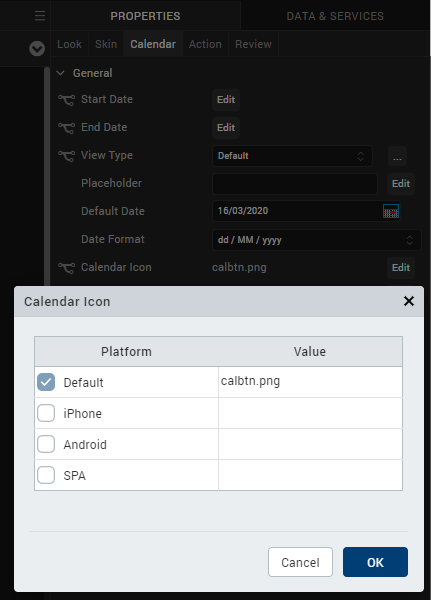Click the round down-arrow icon
This screenshot has width=431, height=600.
pos(37,49)
